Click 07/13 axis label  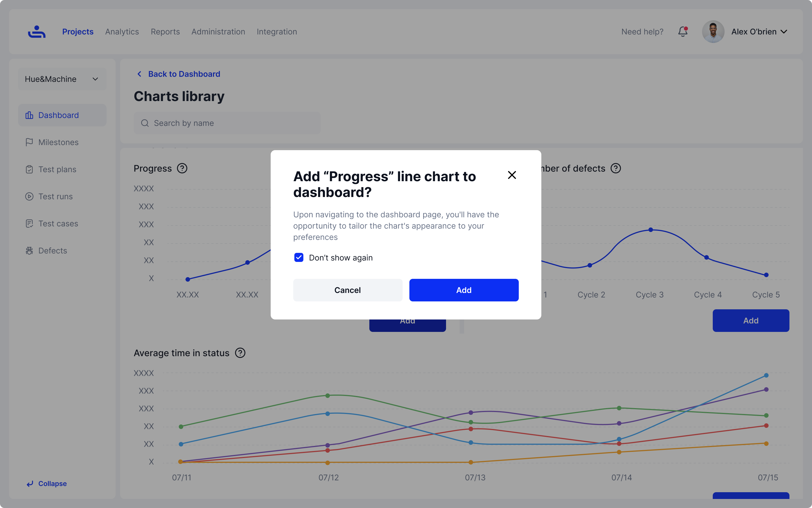tap(475, 478)
